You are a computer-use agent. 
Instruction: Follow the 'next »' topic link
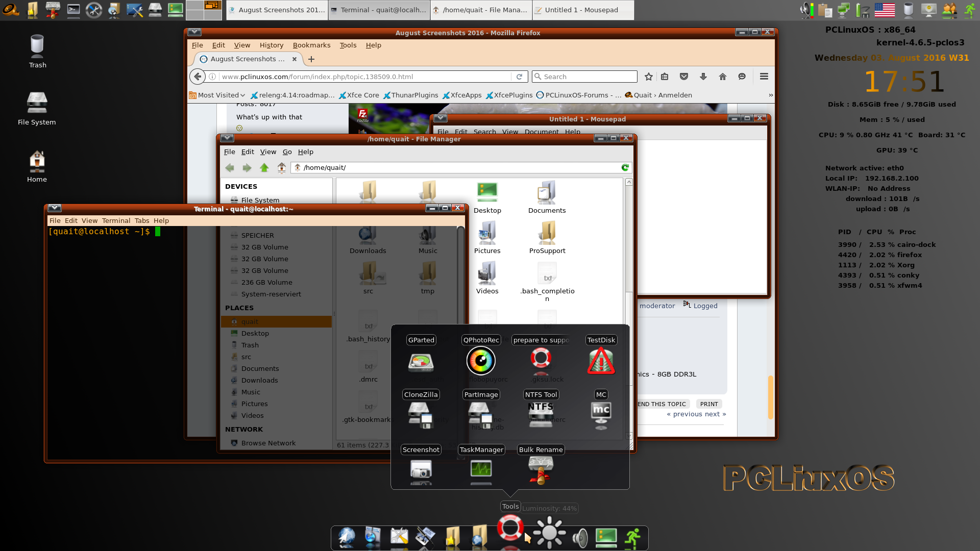coord(715,414)
